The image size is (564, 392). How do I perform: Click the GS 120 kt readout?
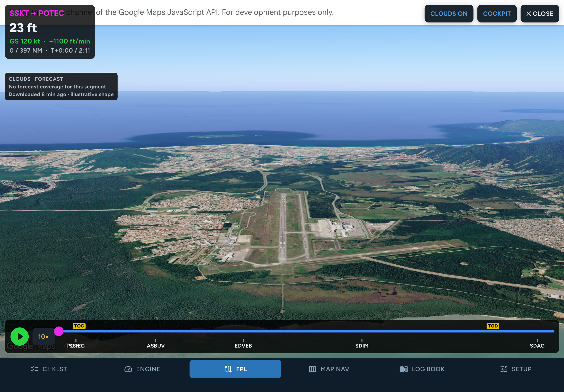pyautogui.click(x=25, y=41)
